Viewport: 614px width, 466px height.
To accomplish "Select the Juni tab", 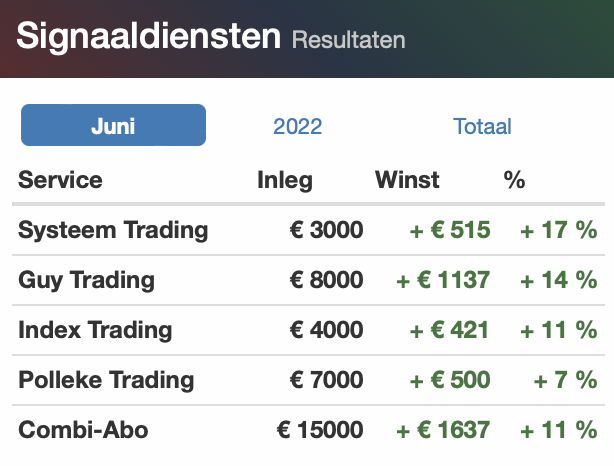I will click(x=113, y=126).
